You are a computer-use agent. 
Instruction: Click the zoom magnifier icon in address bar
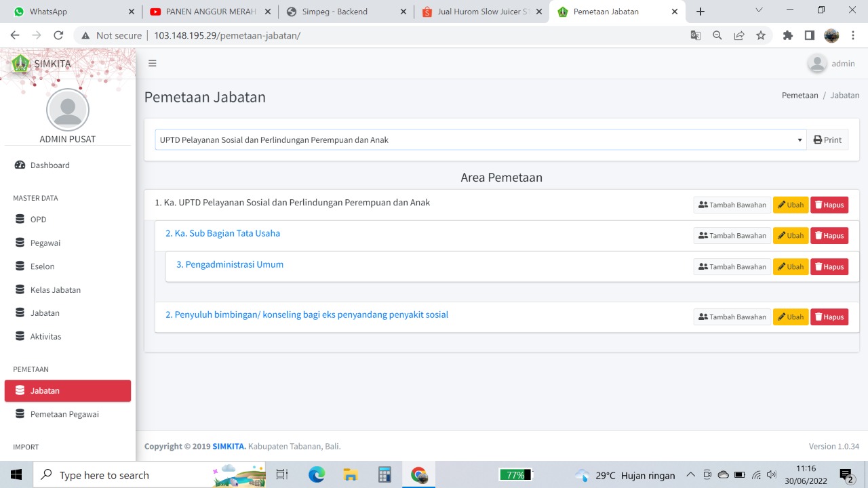tap(717, 35)
